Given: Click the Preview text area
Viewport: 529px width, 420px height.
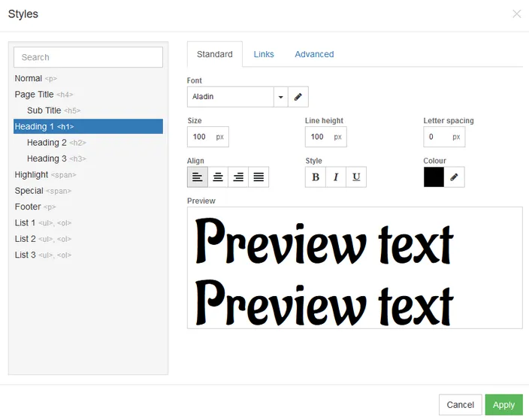Looking at the screenshot, I should tap(355, 267).
